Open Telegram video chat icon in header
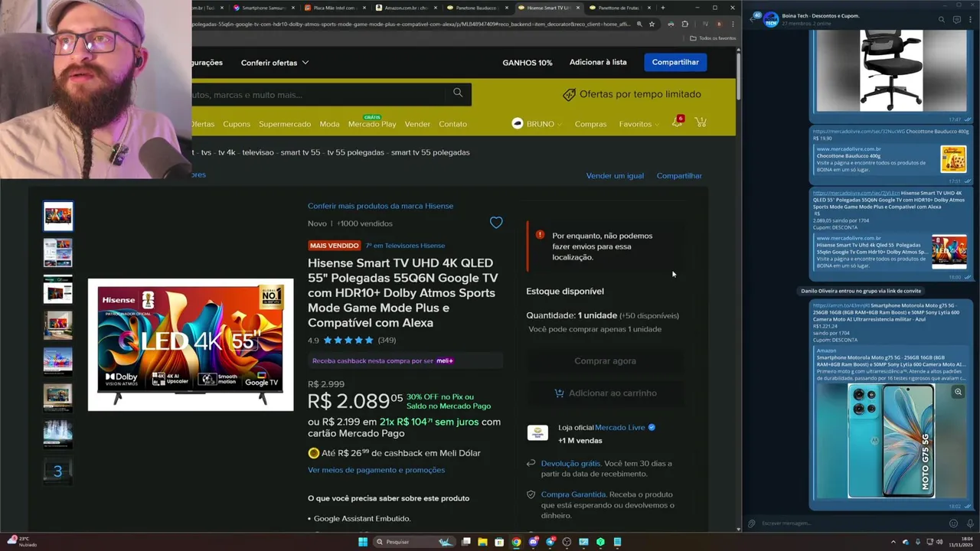The image size is (980, 551). click(x=957, y=20)
